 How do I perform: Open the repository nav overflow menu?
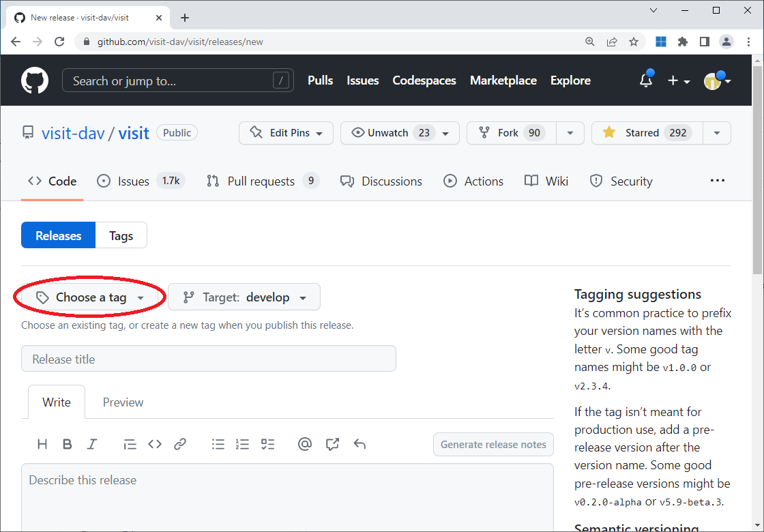pyautogui.click(x=717, y=181)
